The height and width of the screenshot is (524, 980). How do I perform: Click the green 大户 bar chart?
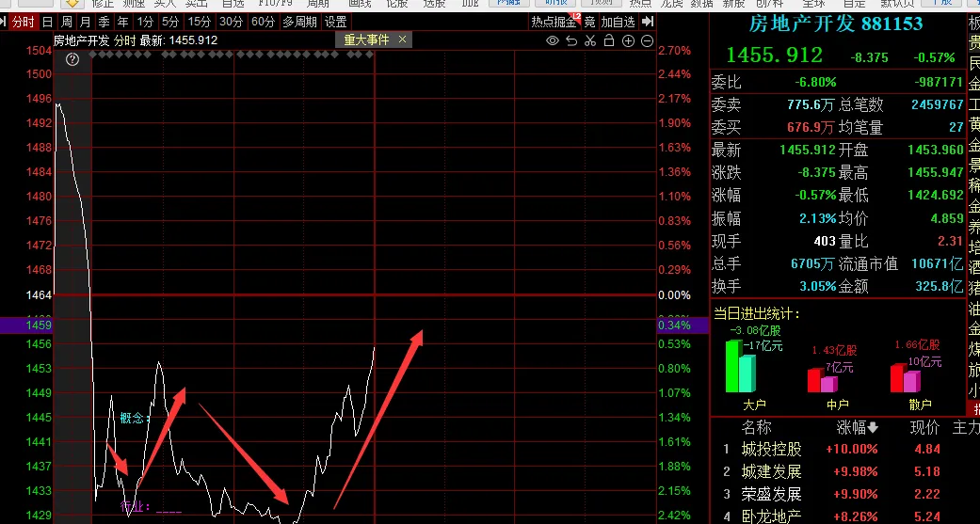[741, 367]
